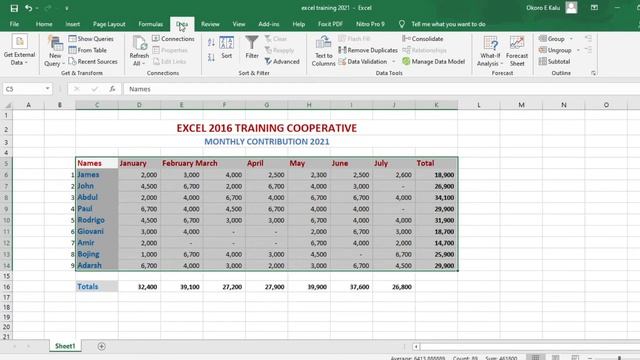
Task: Click the Totals label cell
Action: pos(97,287)
